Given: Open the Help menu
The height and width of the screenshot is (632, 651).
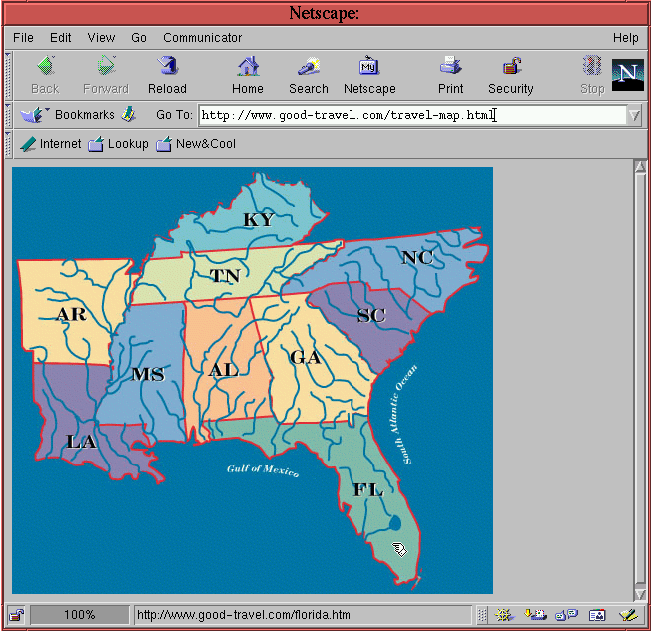Looking at the screenshot, I should (625, 38).
